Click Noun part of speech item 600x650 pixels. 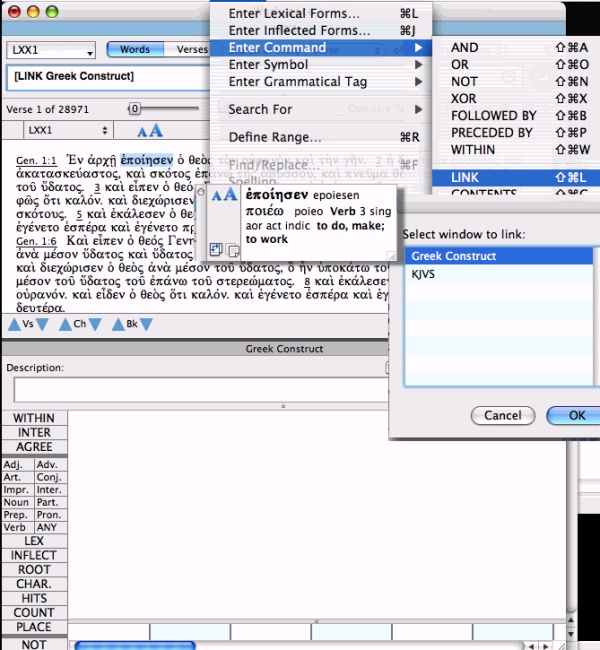(x=18, y=502)
